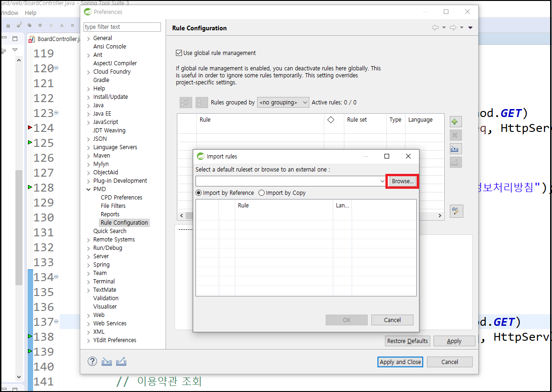
Task: Collapse the code fold at line 120
Action: pos(56,68)
